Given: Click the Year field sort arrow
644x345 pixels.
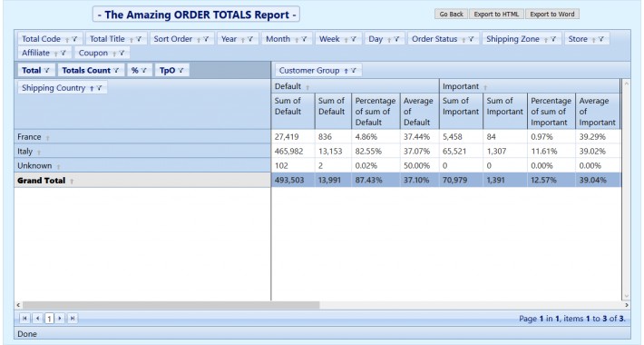Looking at the screenshot, I should click(243, 40).
